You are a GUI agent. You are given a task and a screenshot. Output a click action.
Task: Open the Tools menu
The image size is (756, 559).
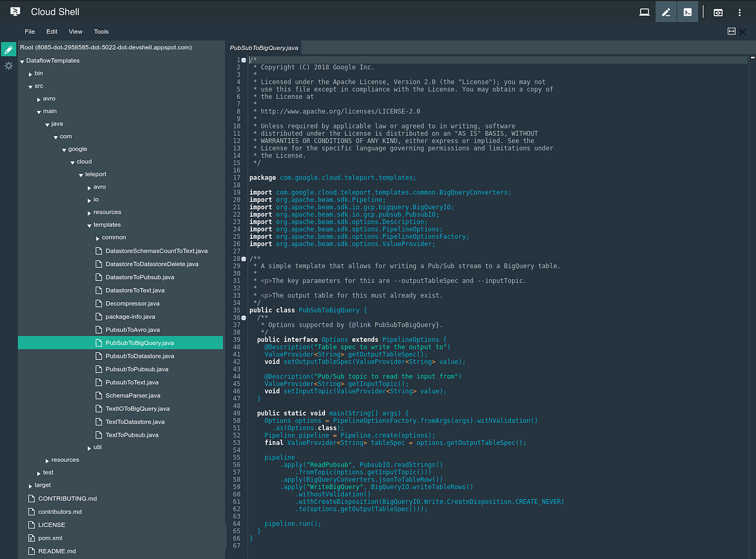[101, 32]
